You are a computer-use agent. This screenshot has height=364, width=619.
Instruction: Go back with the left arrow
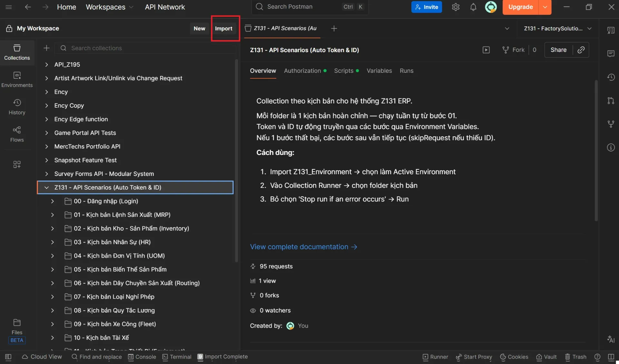pyautogui.click(x=28, y=7)
